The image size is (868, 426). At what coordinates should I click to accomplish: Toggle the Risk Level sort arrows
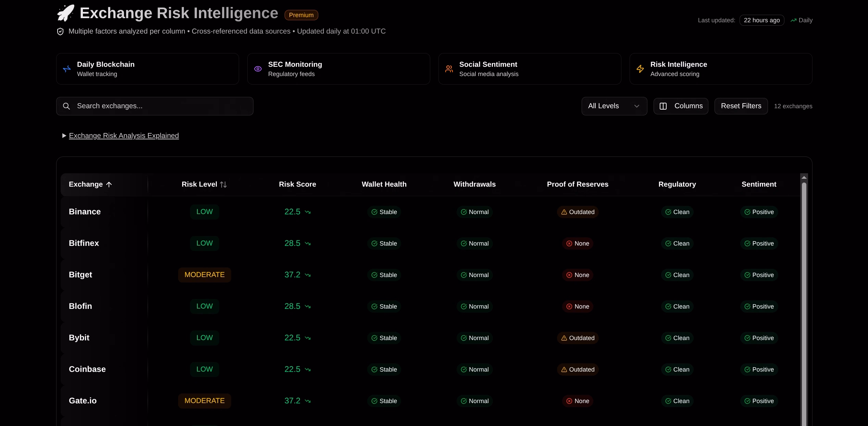coord(224,184)
